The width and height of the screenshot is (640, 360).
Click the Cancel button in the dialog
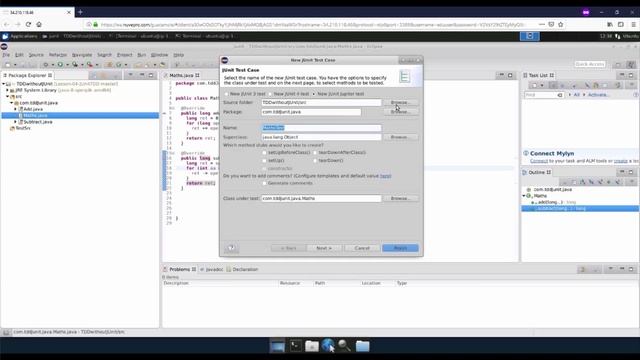pyautogui.click(x=362, y=248)
